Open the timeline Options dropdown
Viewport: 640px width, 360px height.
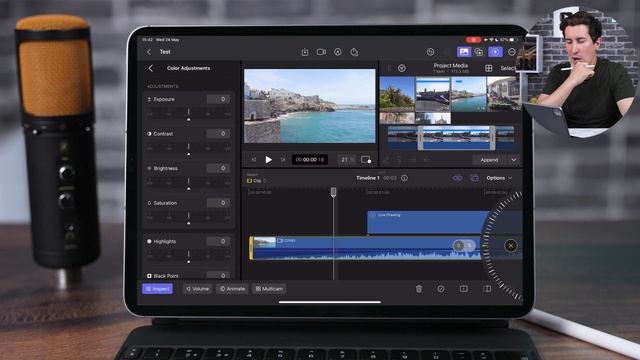click(499, 178)
